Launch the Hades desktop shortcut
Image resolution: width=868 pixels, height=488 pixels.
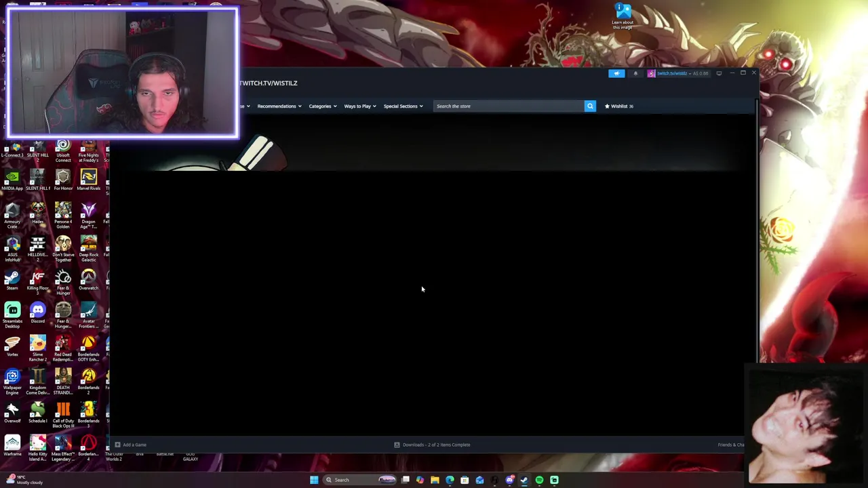click(37, 213)
